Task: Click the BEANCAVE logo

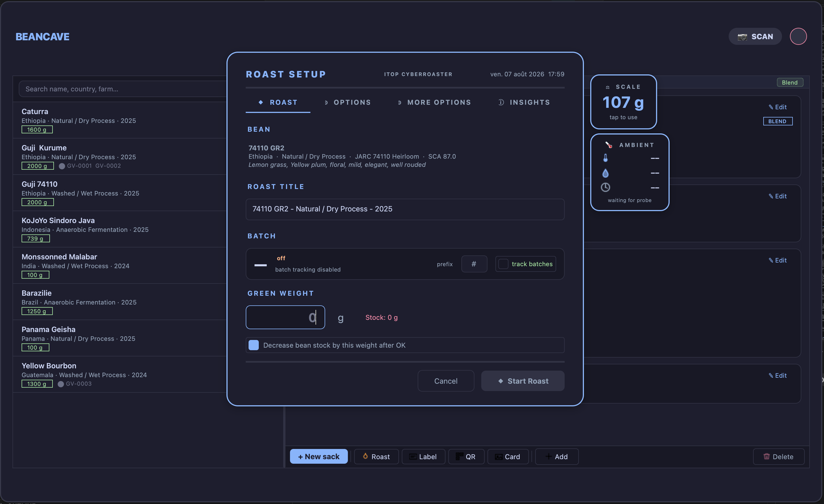Action: click(x=43, y=37)
